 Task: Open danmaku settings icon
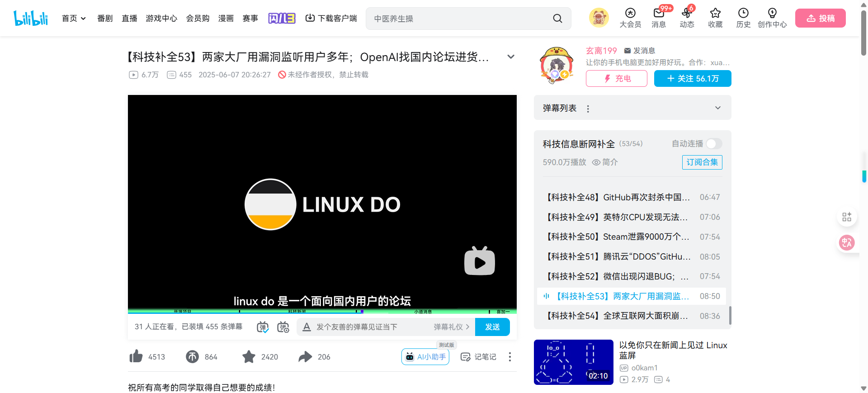(x=283, y=327)
